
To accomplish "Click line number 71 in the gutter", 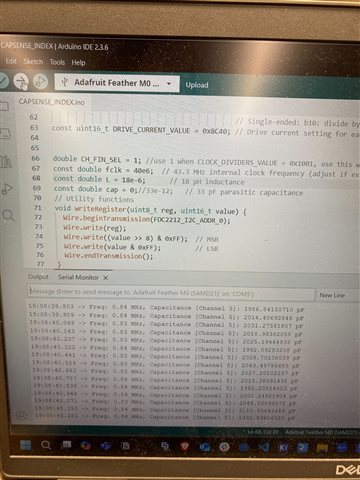I will pos(38,208).
